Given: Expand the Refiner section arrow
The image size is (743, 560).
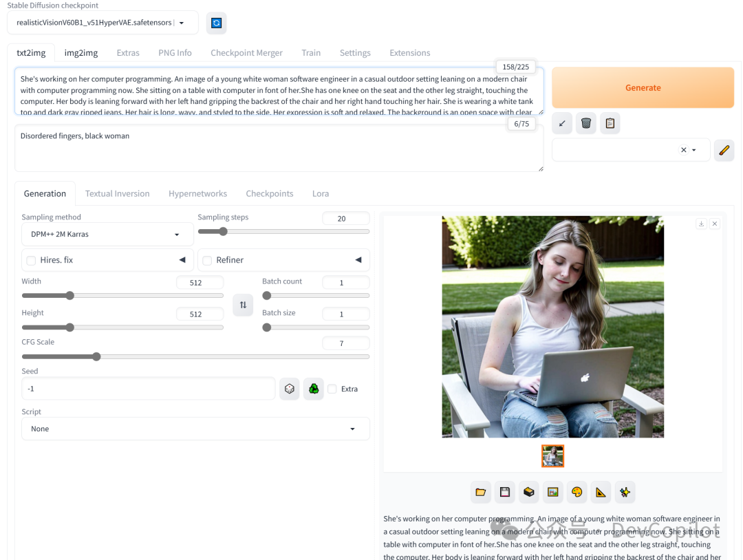Looking at the screenshot, I should (358, 259).
